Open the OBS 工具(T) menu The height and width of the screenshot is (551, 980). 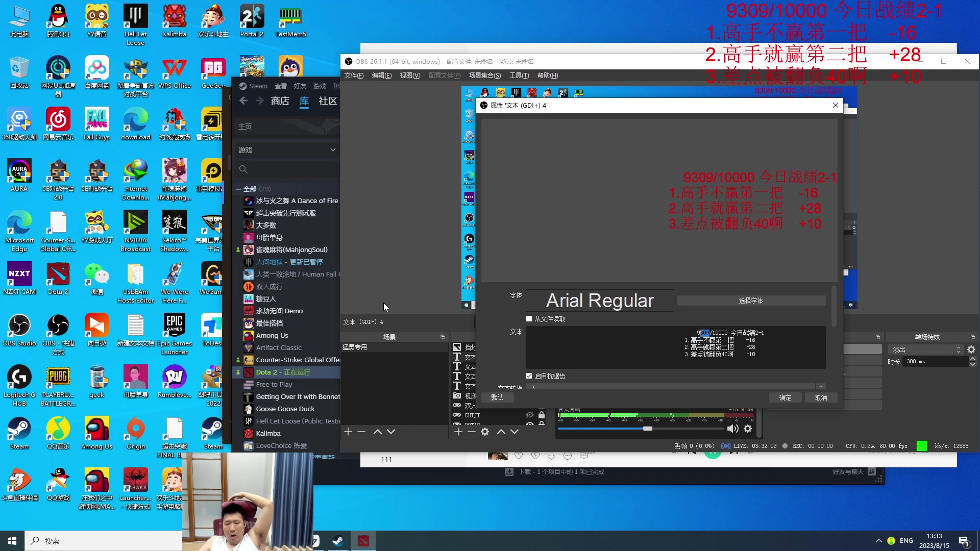tap(519, 76)
